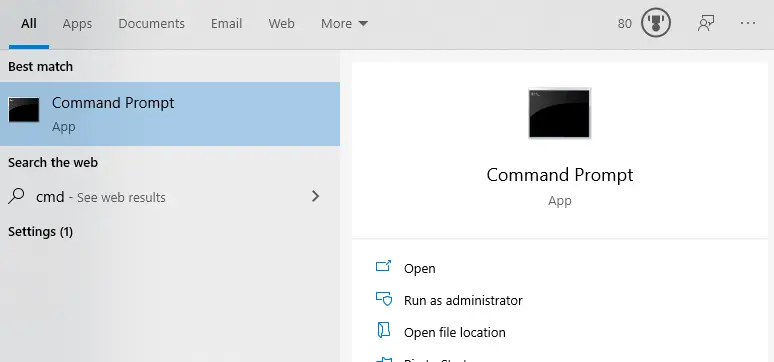Click the Open action's window icon
Screen dimensions: 774x362
[x=384, y=267]
